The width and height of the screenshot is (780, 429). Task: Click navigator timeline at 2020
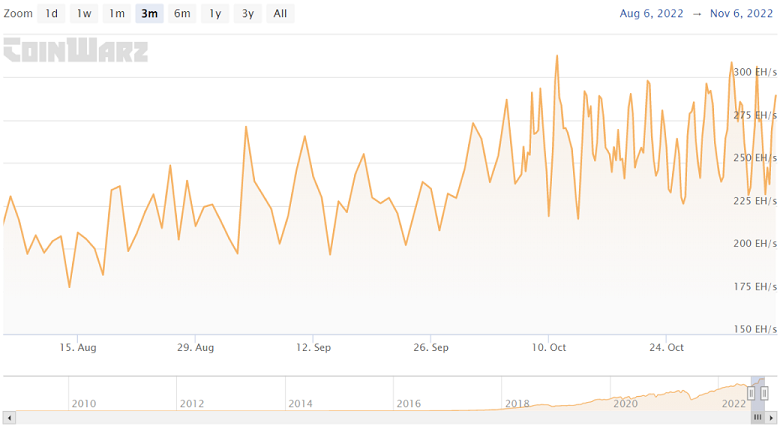tap(625, 403)
